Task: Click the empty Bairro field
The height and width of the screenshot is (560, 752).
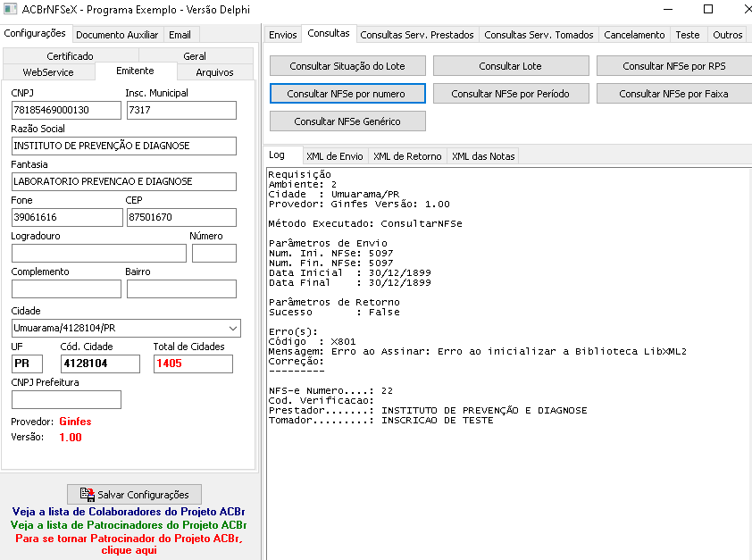Action: tap(182, 289)
